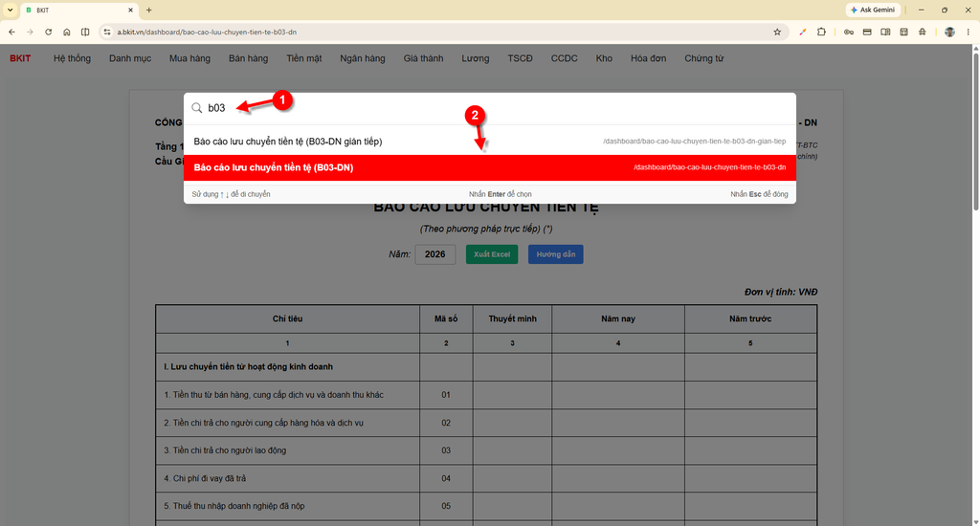This screenshot has width=980, height=526.
Task: Open the split view icon beside home
Action: click(85, 32)
